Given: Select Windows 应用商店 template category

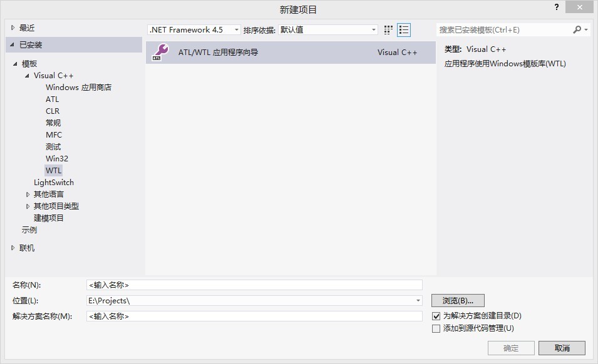Looking at the screenshot, I should point(78,87).
